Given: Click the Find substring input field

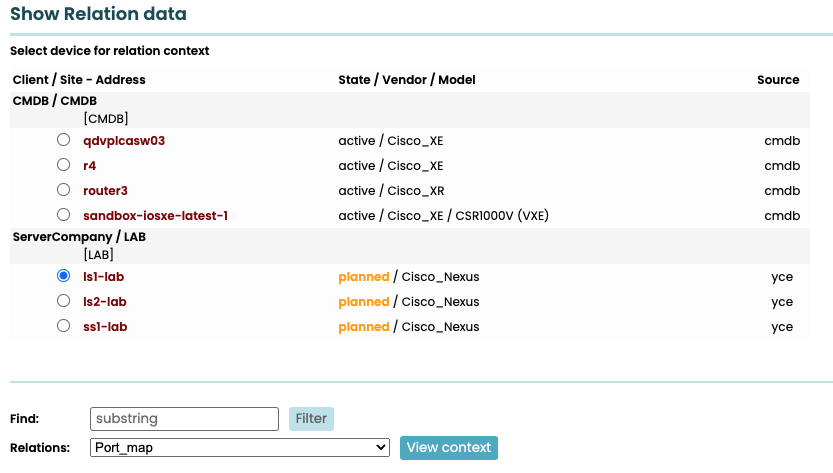Looking at the screenshot, I should 184,418.
